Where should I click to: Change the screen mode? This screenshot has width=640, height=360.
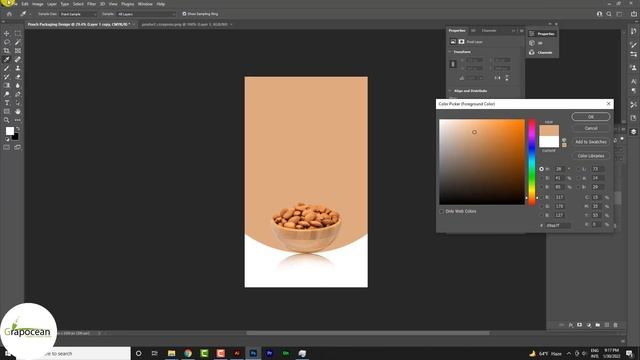click(18, 147)
